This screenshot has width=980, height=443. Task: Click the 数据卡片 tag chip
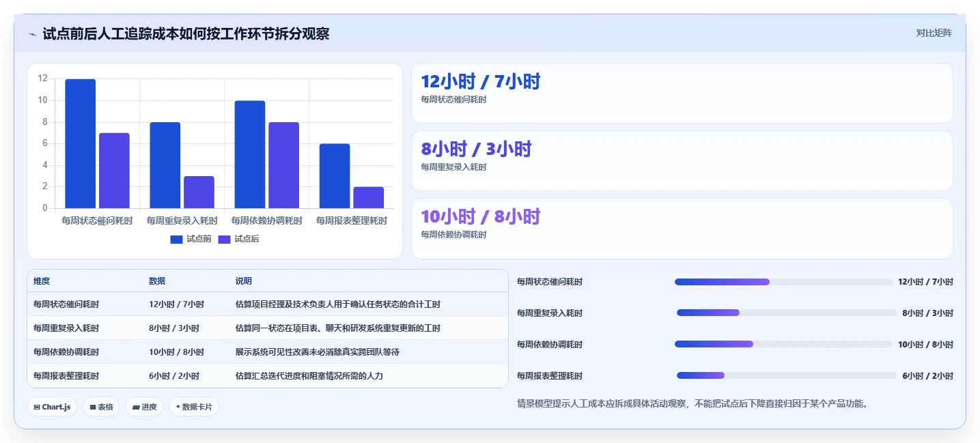194,407
